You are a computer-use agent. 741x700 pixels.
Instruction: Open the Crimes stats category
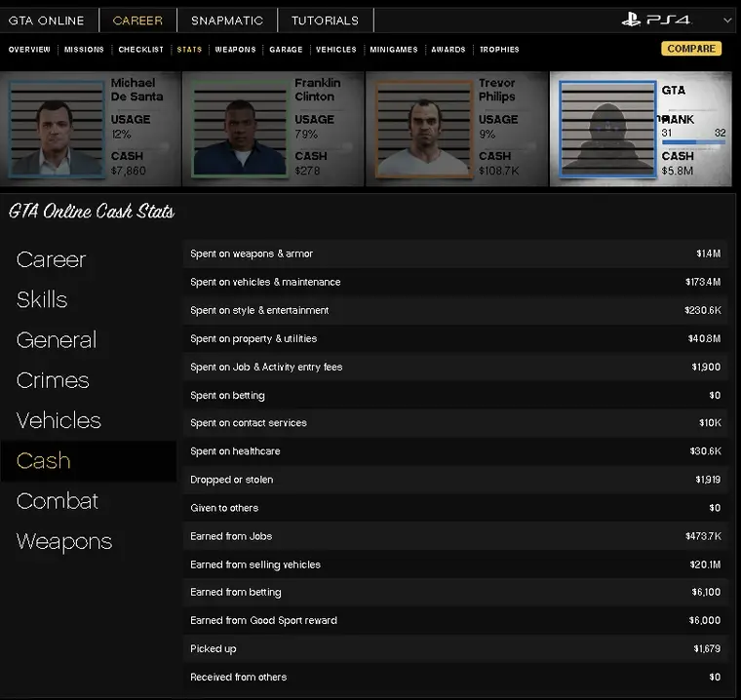point(53,380)
